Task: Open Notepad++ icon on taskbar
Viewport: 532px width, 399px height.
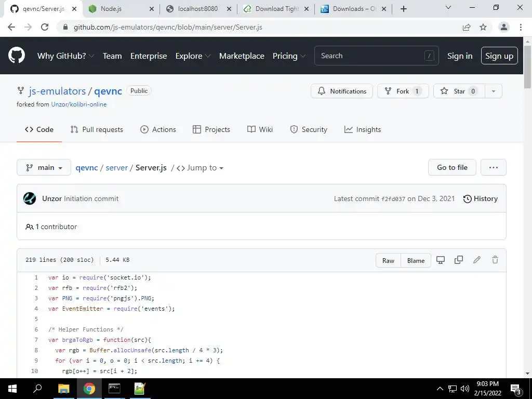Action: pyautogui.click(x=140, y=389)
